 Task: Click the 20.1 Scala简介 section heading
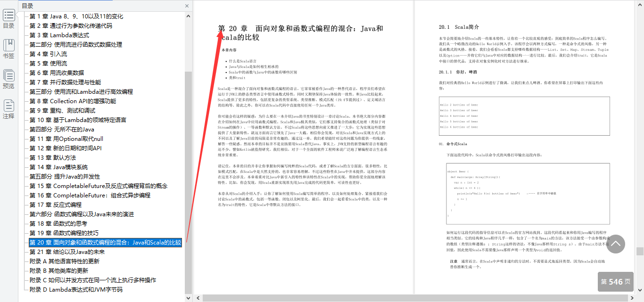point(458,27)
